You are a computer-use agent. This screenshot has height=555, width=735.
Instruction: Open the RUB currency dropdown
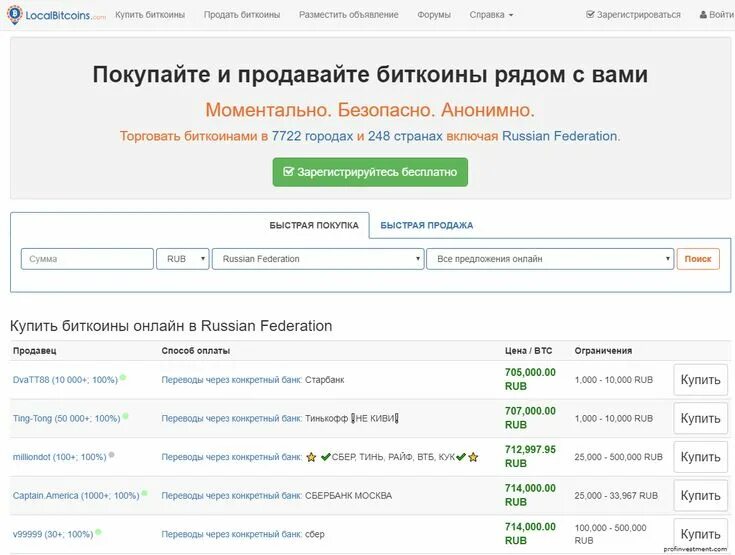[183, 259]
